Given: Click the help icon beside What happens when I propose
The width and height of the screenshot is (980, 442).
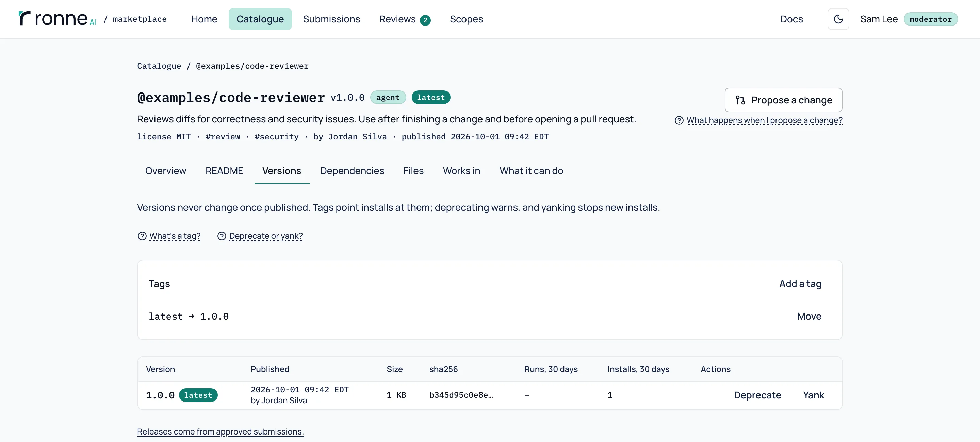Looking at the screenshot, I should [x=679, y=120].
